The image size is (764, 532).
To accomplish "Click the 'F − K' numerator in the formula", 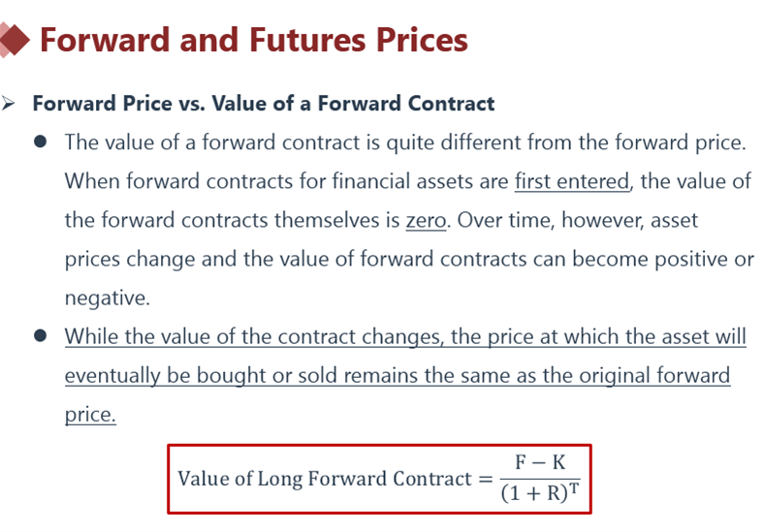I will pyautogui.click(x=539, y=463).
